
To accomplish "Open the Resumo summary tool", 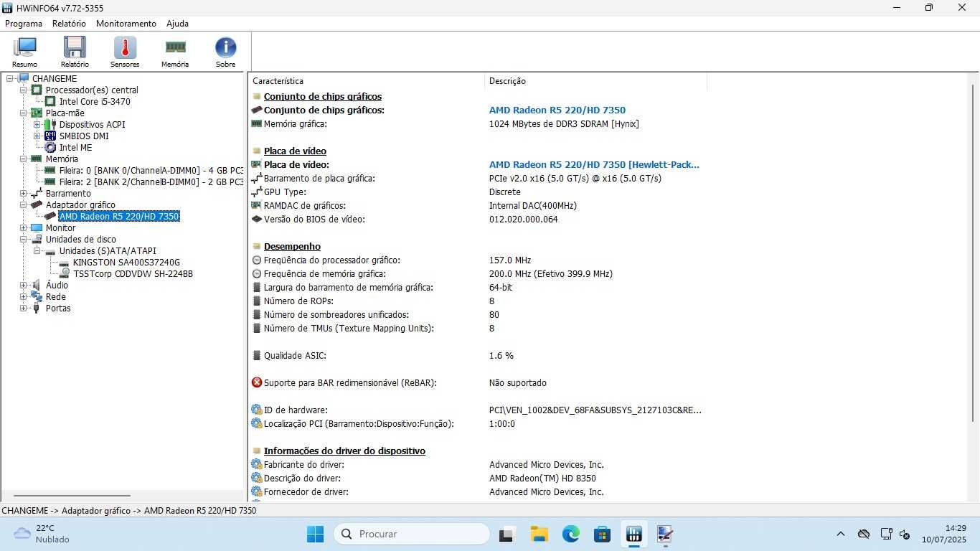I will point(24,52).
